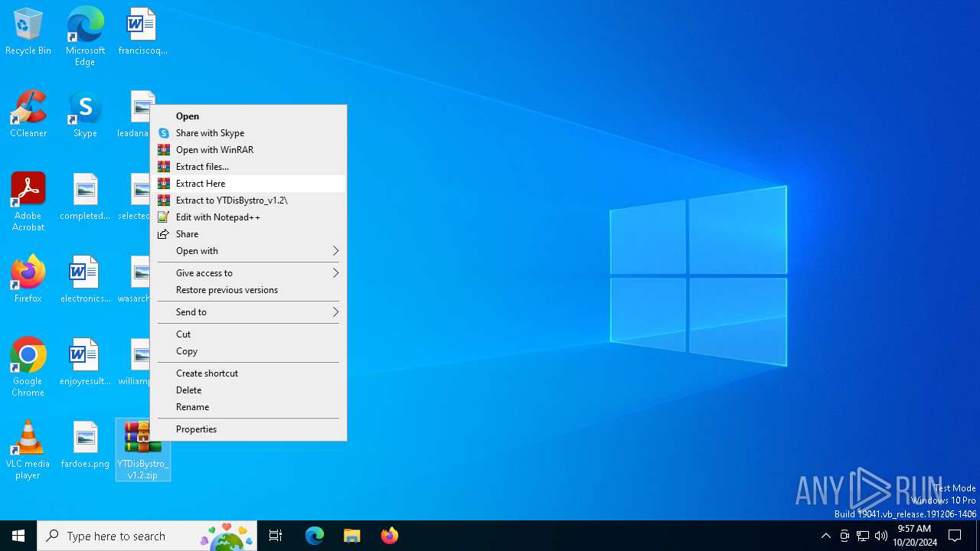
Task: Select the electronics Word document icon
Action: pyautogui.click(x=85, y=279)
